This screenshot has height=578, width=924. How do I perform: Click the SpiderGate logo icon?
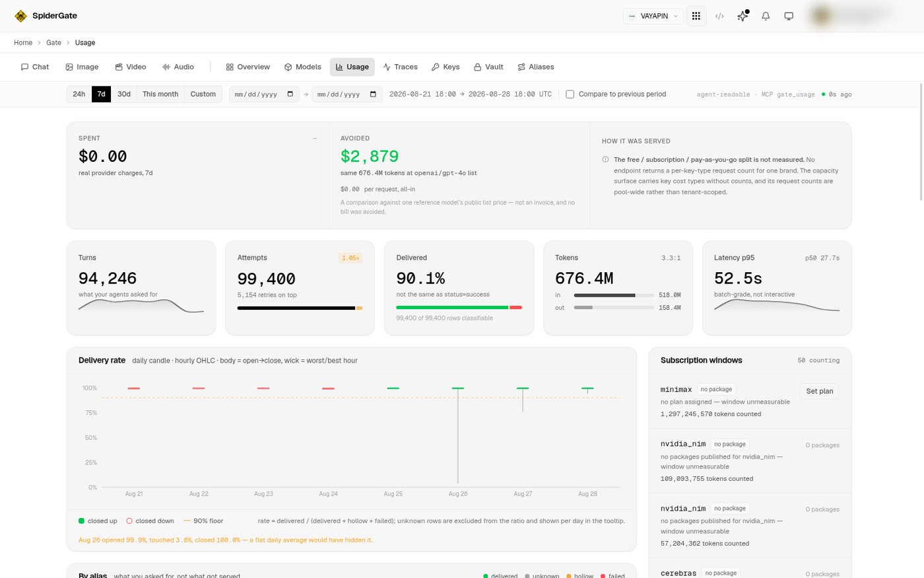[20, 16]
